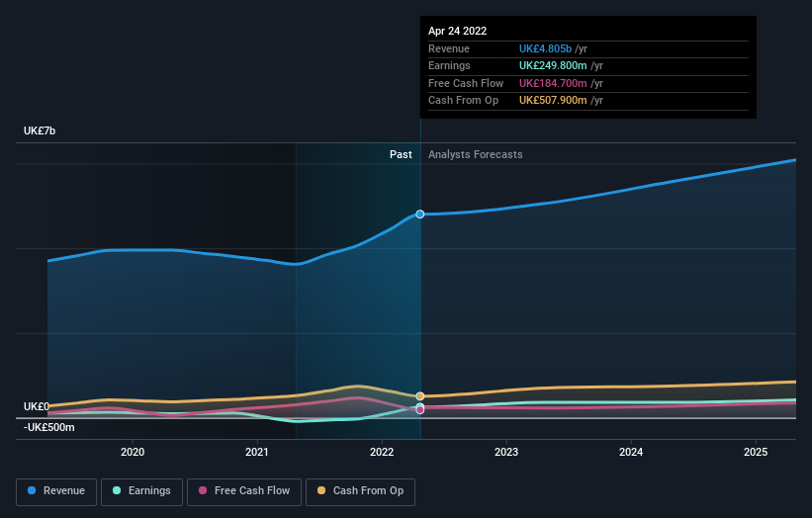
Task: Click the blue Revenue data point marker
Action: (x=420, y=215)
